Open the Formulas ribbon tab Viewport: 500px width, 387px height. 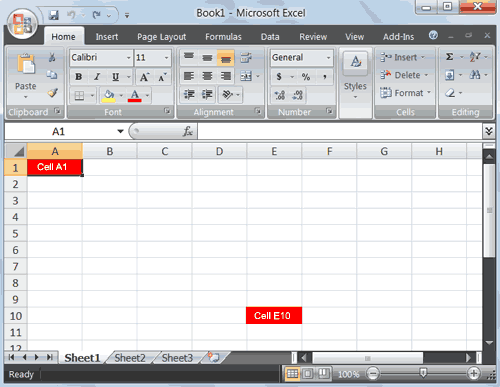tap(223, 37)
